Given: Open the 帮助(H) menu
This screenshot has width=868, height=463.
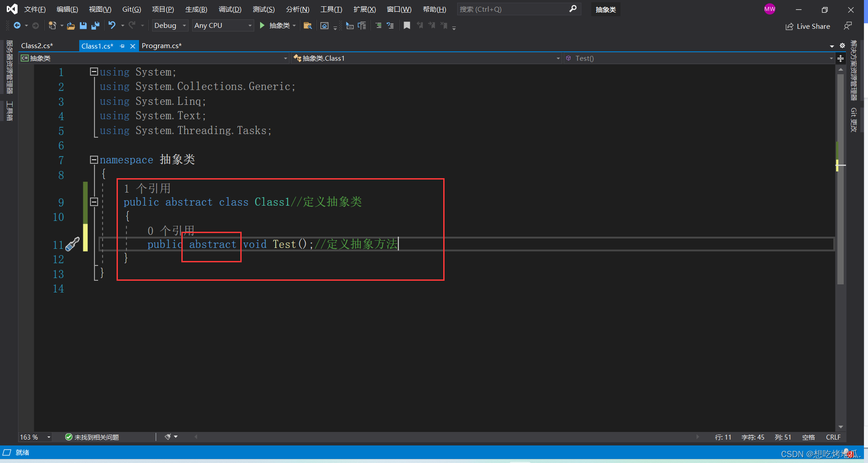Looking at the screenshot, I should [x=435, y=9].
